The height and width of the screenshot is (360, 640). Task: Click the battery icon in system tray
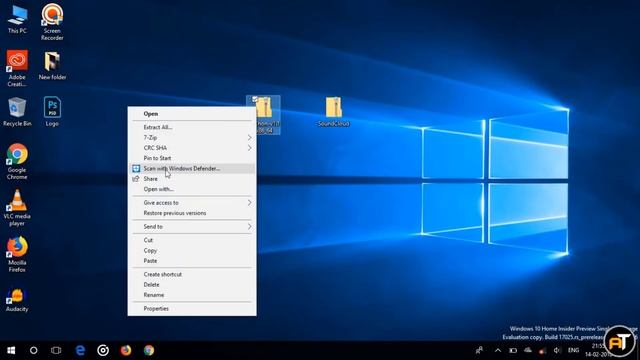tap(513, 350)
